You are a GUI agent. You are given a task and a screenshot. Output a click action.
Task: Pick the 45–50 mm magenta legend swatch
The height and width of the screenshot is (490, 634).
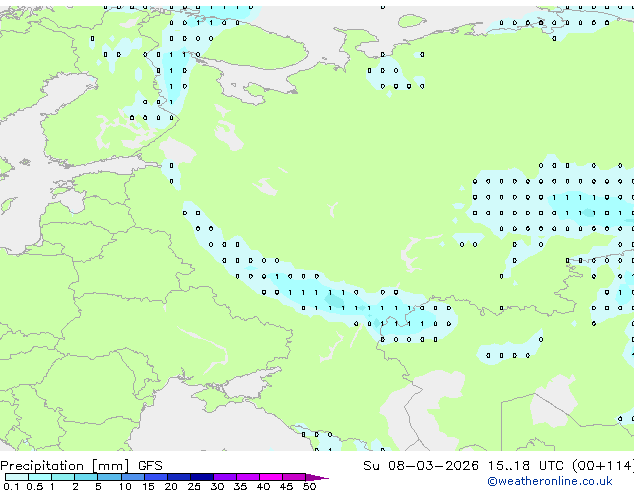294,477
